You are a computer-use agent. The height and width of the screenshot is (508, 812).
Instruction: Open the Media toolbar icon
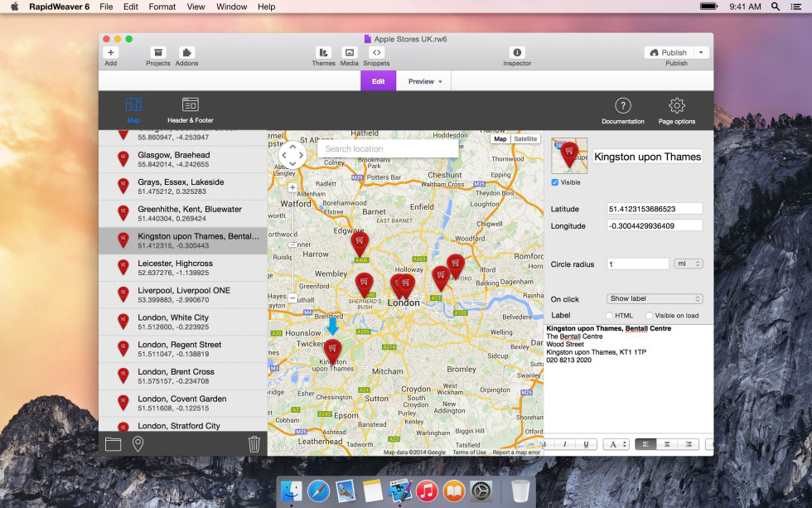349,52
